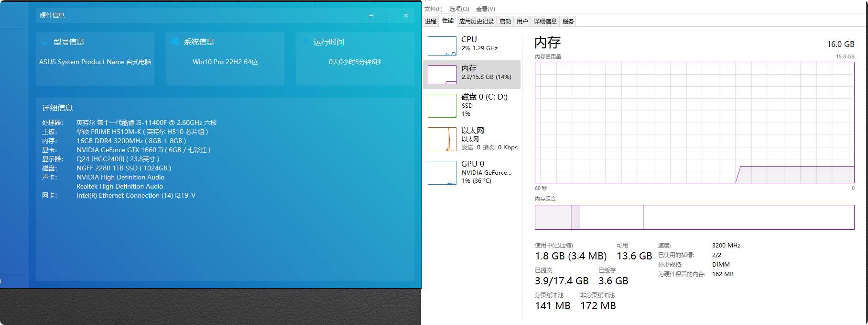Switch to the 用户 tab
Viewport: 868px width, 325px height.
522,21
